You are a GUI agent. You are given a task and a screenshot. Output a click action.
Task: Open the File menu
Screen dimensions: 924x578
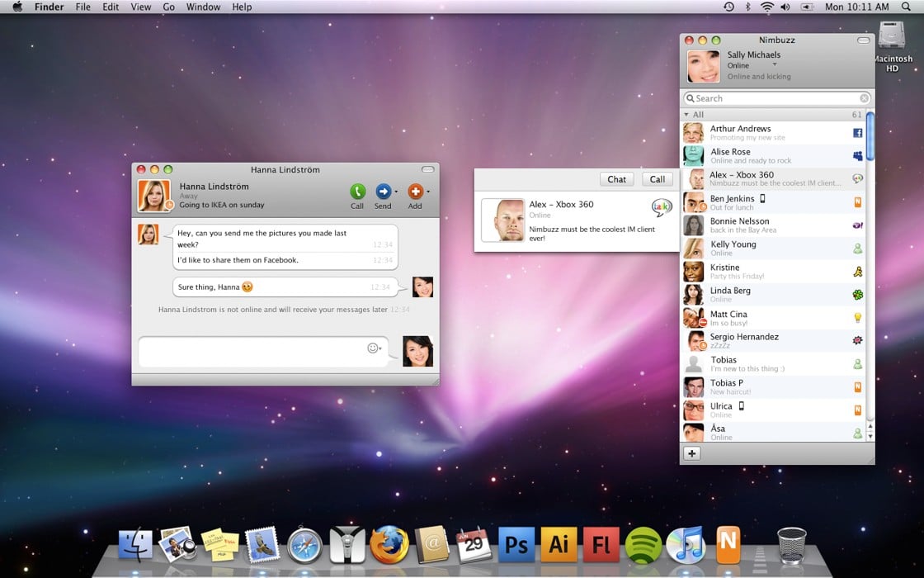(83, 7)
